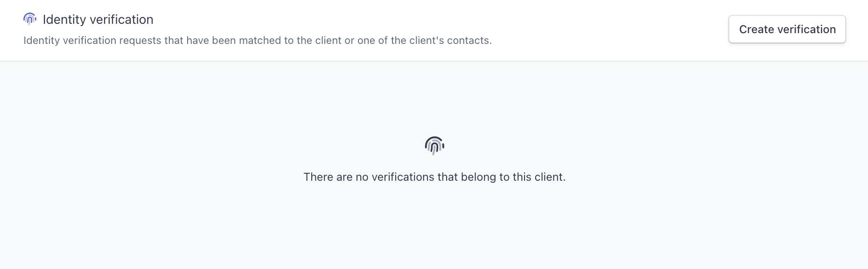The height and width of the screenshot is (269, 868).
Task: Open the verification creation dialog
Action: click(787, 29)
